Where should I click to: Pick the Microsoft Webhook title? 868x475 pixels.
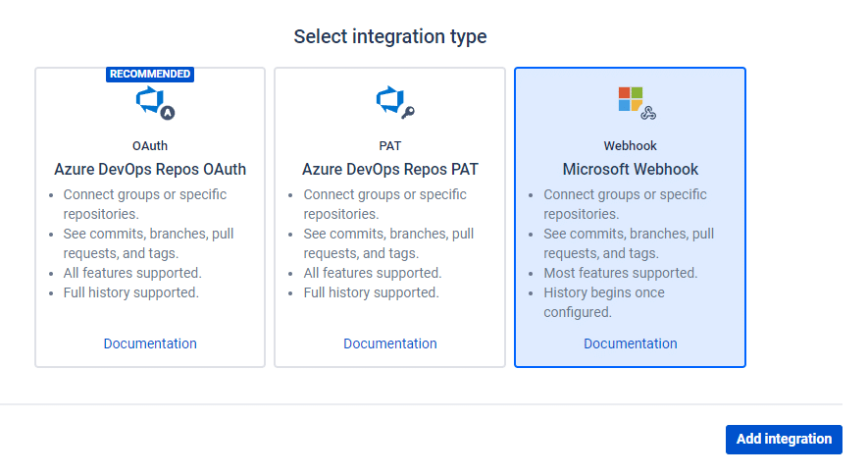pyautogui.click(x=631, y=170)
